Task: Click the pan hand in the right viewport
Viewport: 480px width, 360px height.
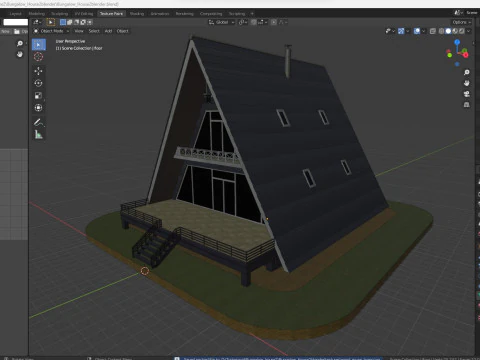Action: pyautogui.click(x=467, y=83)
